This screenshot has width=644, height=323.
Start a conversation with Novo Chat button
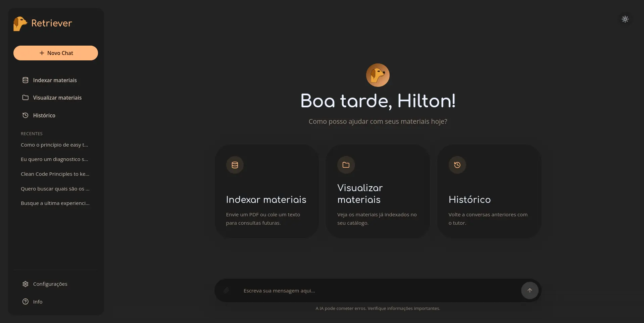point(56,53)
